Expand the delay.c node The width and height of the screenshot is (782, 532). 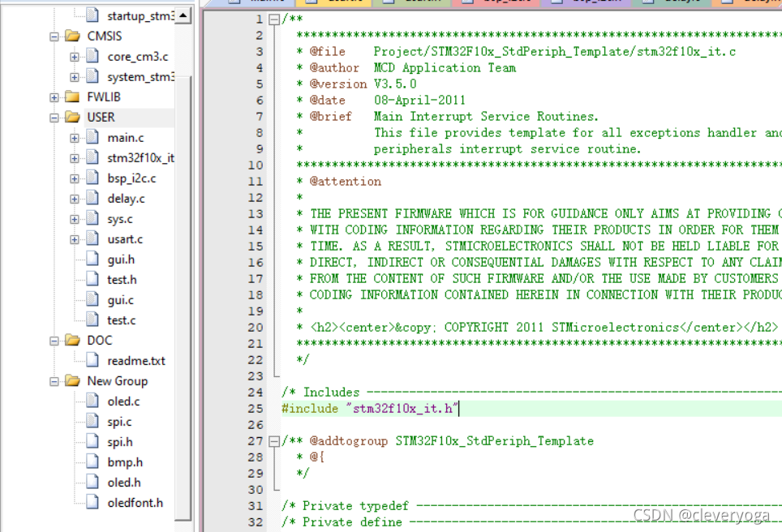tap(75, 199)
